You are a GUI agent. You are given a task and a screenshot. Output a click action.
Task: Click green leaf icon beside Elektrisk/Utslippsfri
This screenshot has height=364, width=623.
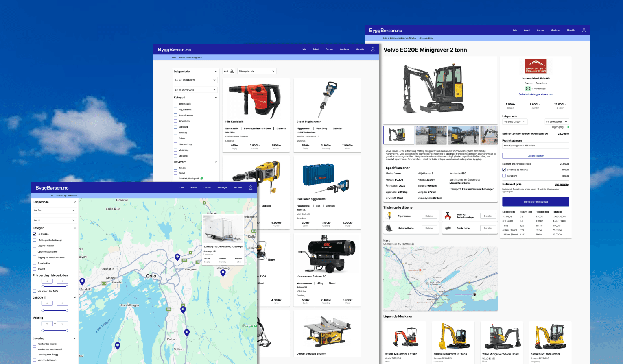pos(202,178)
